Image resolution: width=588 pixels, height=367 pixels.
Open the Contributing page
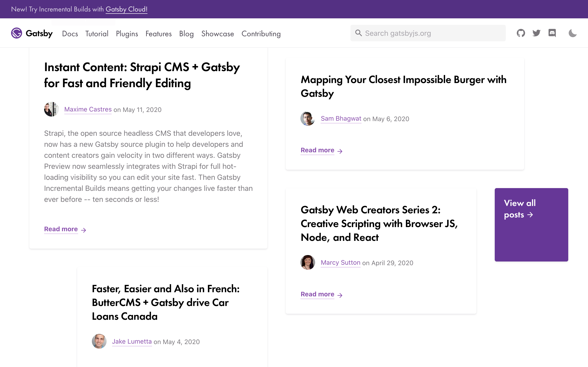261,34
